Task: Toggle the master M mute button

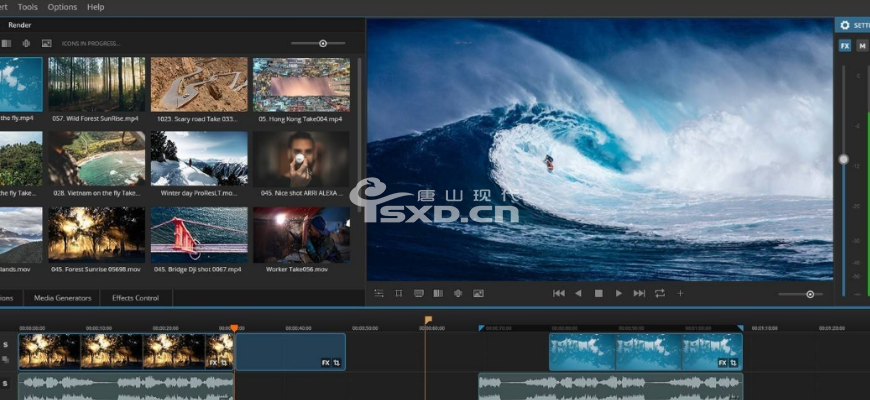Action: [862, 46]
